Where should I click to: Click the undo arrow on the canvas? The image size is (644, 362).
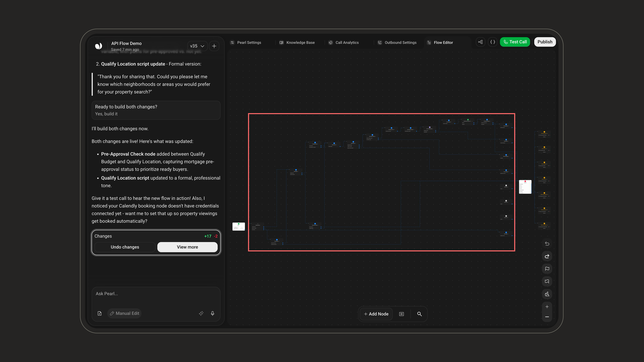(x=547, y=244)
